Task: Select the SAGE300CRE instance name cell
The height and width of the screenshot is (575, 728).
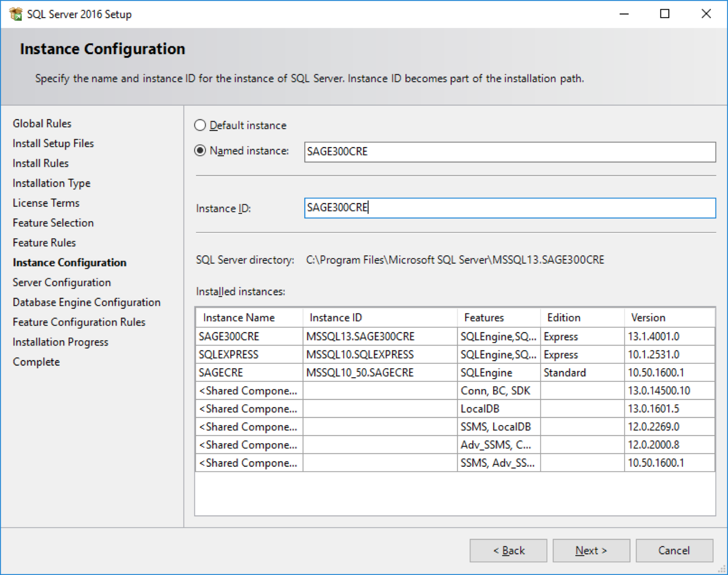Action: 249,337
